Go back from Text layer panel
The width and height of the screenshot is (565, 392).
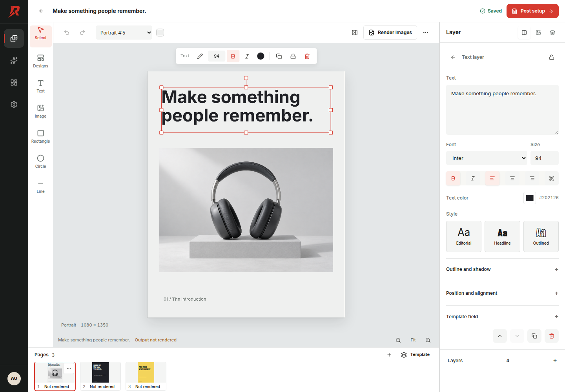453,57
